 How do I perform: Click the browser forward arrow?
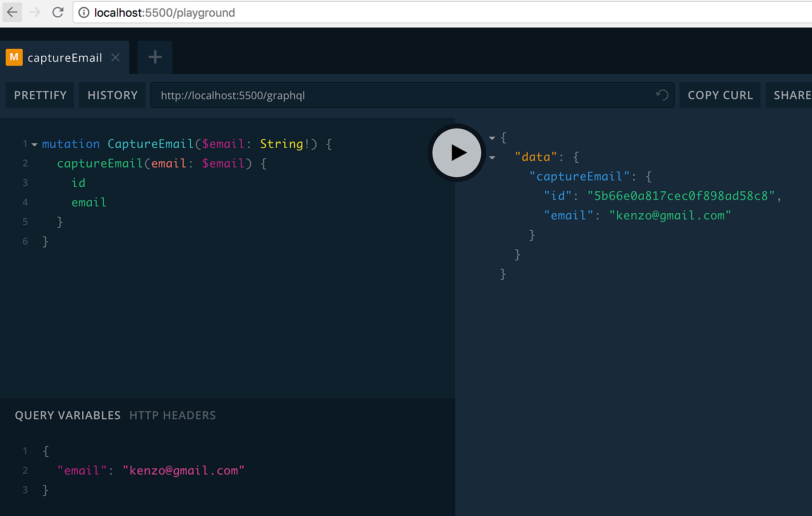35,12
